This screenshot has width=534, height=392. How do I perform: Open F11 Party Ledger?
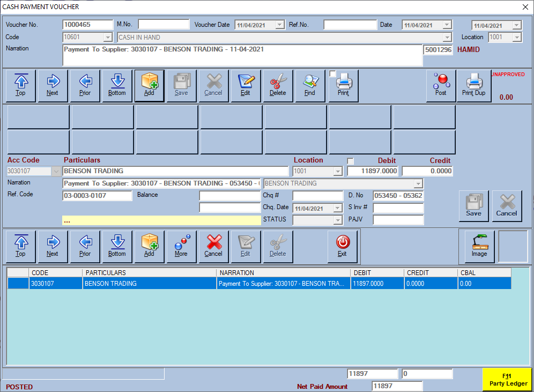tap(507, 380)
